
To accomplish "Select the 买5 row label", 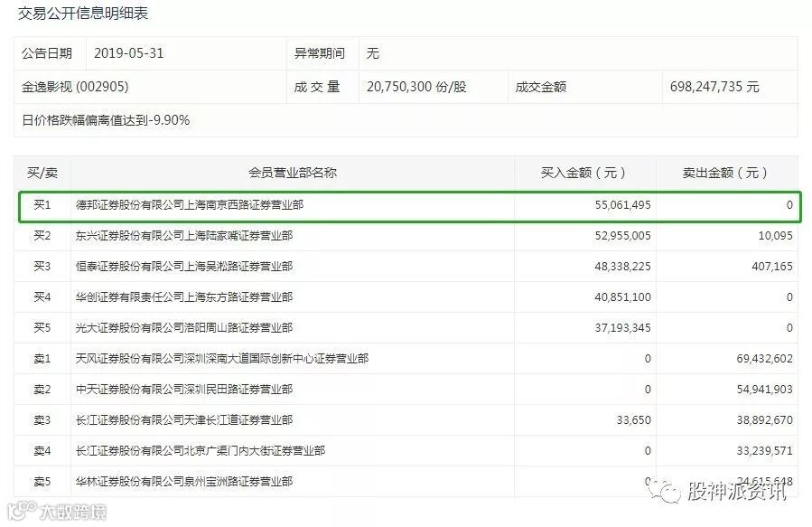I will 42,327.
